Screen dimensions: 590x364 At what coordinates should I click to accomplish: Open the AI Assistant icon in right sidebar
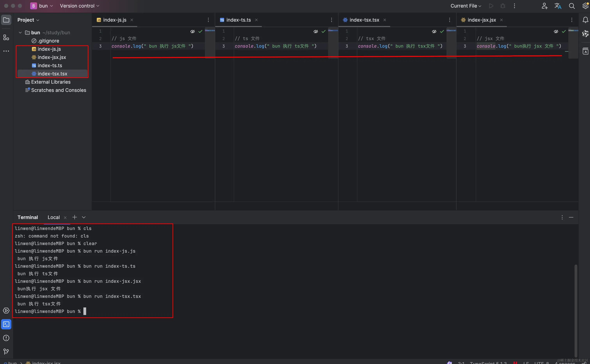[x=586, y=34]
